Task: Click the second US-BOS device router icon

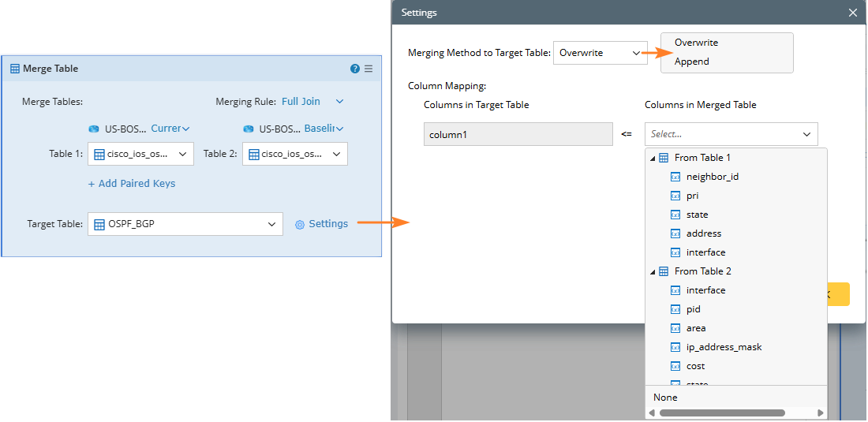Action: tap(249, 129)
